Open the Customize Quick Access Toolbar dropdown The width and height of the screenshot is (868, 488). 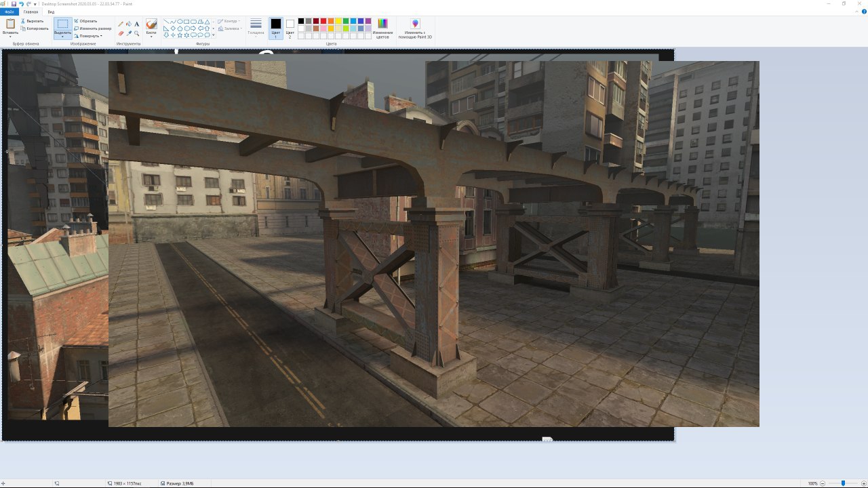(35, 4)
